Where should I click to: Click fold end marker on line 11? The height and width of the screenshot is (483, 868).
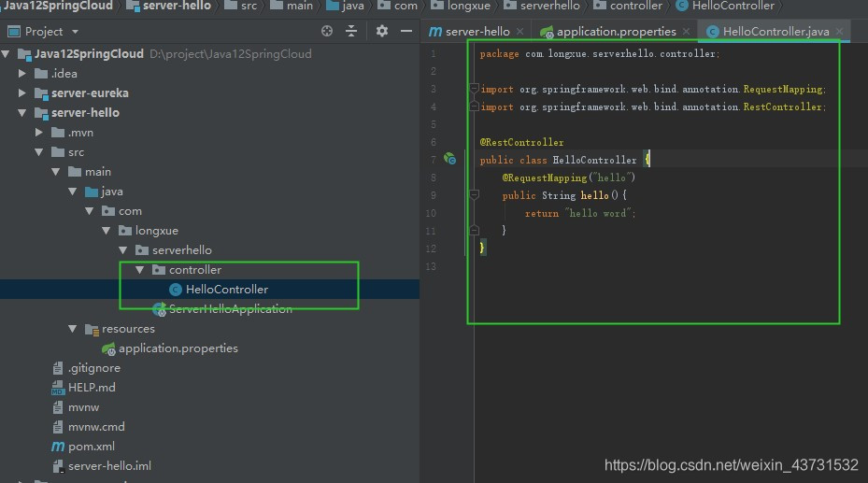pyautogui.click(x=474, y=230)
